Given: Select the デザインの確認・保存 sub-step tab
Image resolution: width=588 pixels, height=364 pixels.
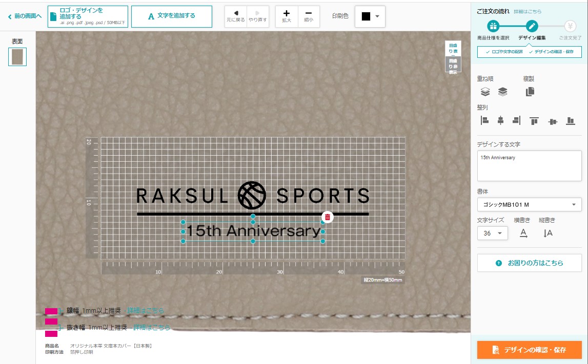Looking at the screenshot, I should pos(551,52).
